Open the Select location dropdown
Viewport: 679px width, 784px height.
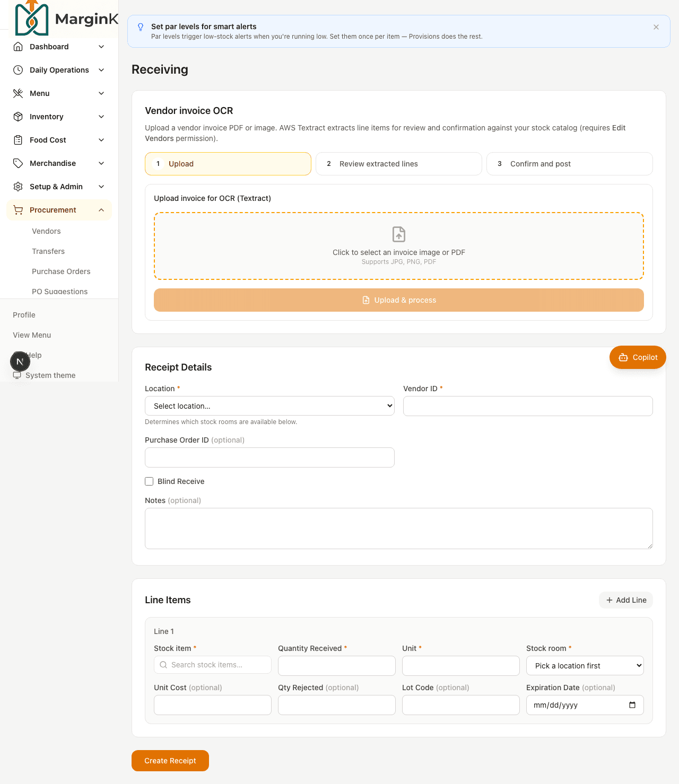[x=269, y=406]
